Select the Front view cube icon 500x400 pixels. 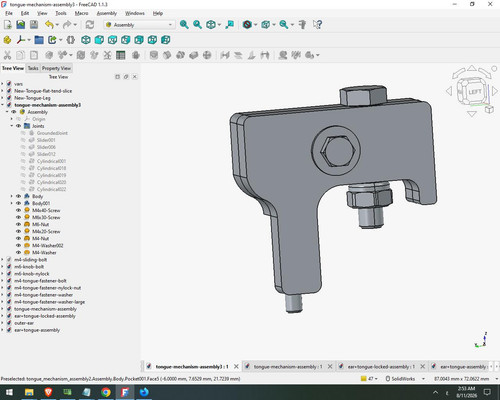click(x=99, y=40)
